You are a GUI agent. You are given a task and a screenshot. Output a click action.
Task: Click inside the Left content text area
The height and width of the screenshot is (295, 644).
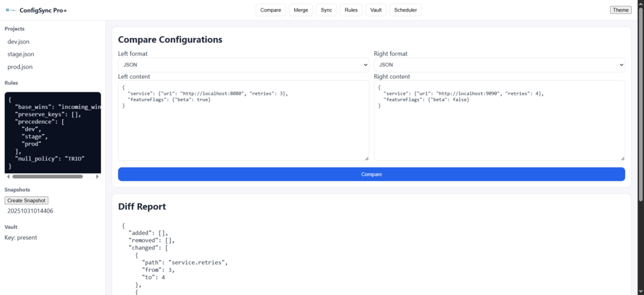tap(244, 128)
